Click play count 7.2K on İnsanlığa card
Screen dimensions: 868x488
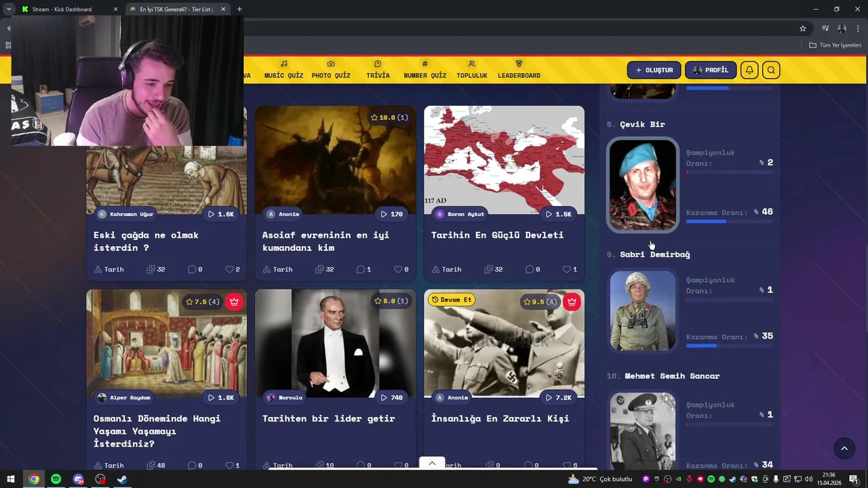click(559, 398)
